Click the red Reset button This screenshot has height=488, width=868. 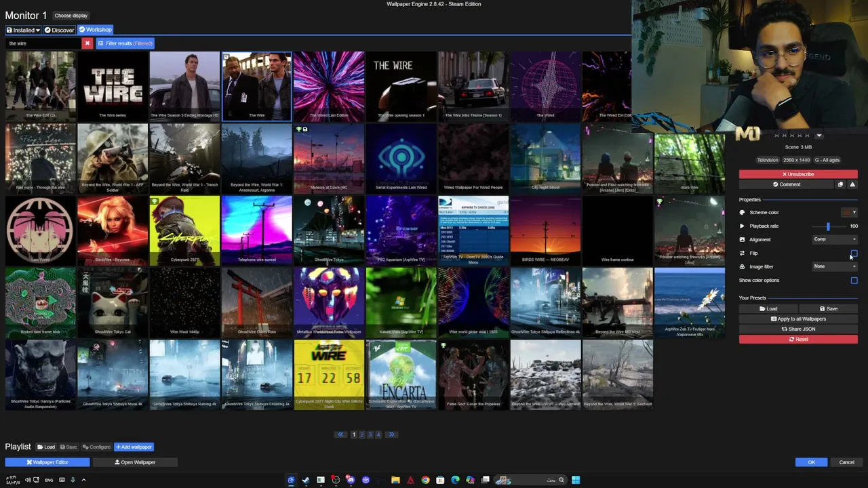(x=798, y=340)
